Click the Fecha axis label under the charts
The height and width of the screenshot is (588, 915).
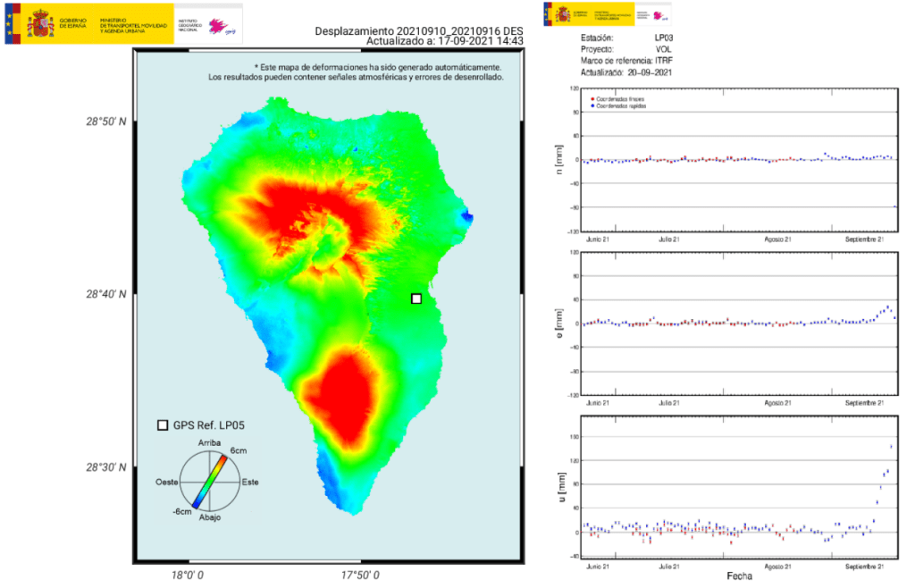coord(738,576)
